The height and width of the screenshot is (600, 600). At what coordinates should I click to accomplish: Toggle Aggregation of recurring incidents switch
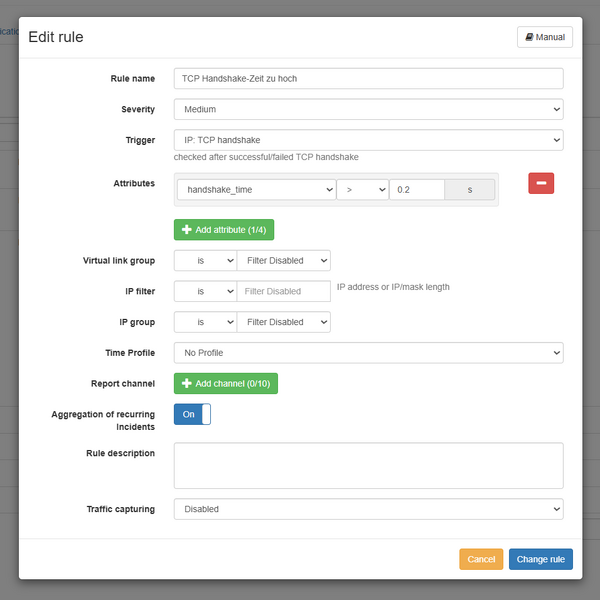pos(192,414)
